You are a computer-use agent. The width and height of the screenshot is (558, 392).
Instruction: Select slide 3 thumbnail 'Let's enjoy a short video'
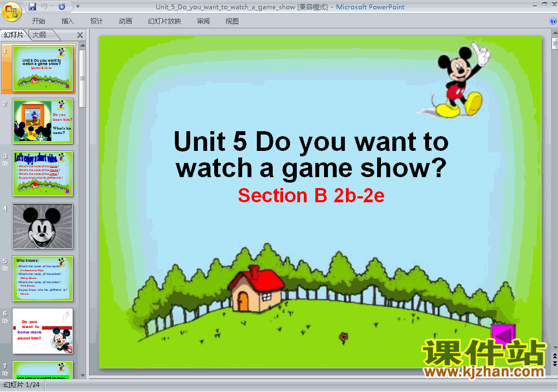43,173
